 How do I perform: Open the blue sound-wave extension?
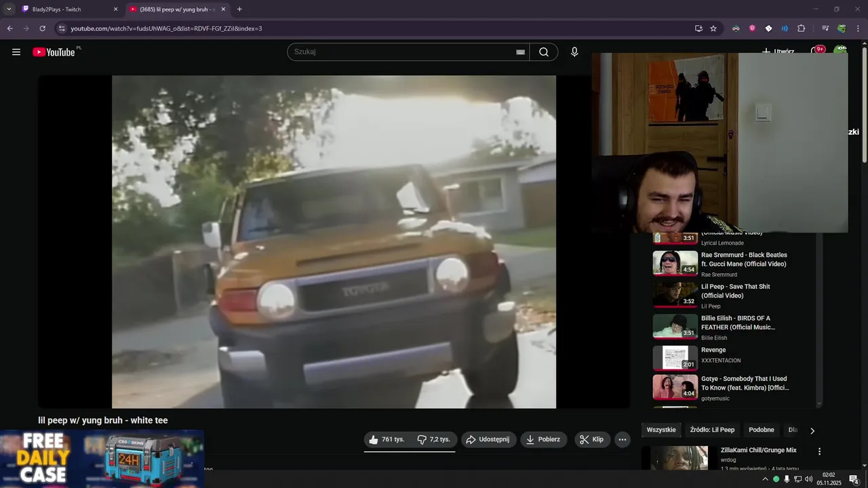(x=785, y=28)
